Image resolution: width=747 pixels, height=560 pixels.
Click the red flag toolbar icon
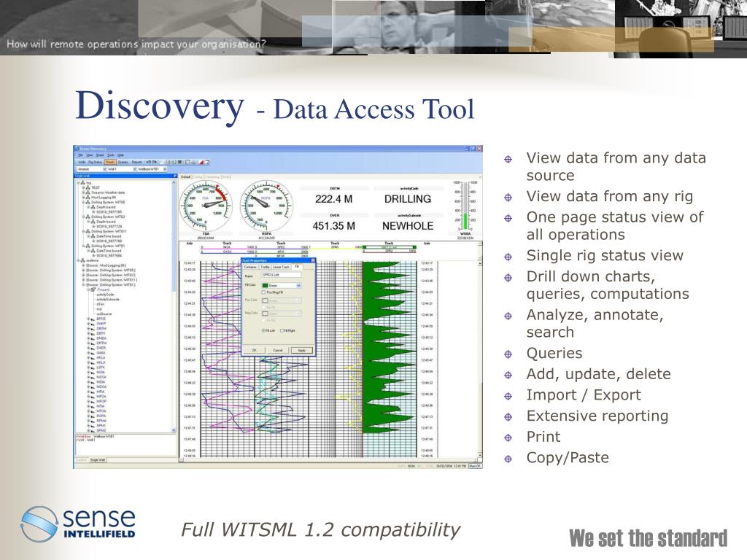201,162
